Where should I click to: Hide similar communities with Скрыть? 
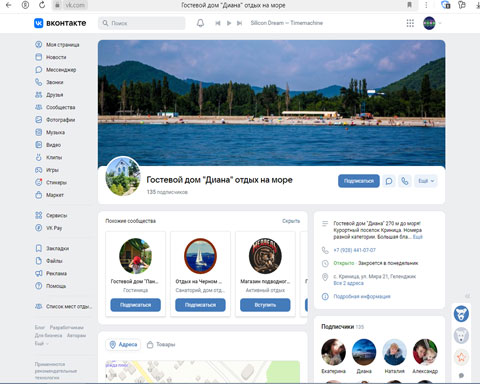(291, 221)
